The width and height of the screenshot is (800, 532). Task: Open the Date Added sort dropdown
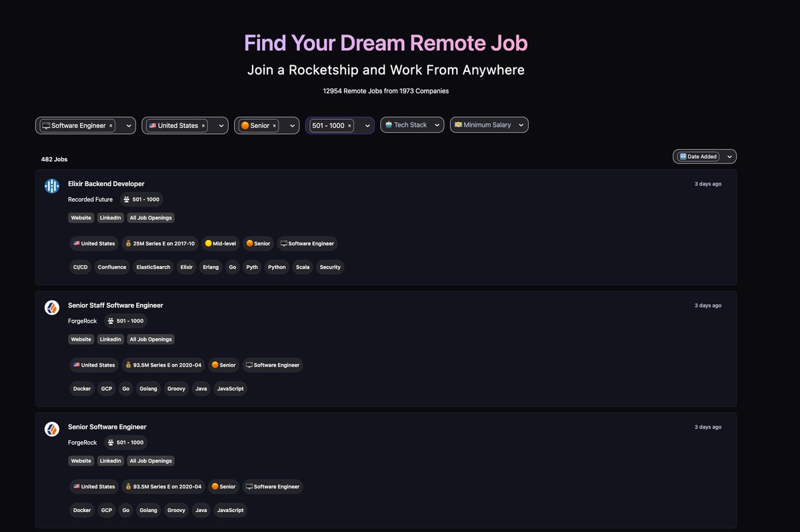coord(731,156)
